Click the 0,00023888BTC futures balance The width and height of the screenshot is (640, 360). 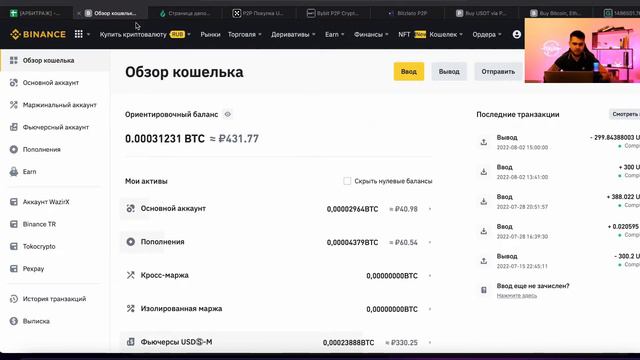pos(348,342)
